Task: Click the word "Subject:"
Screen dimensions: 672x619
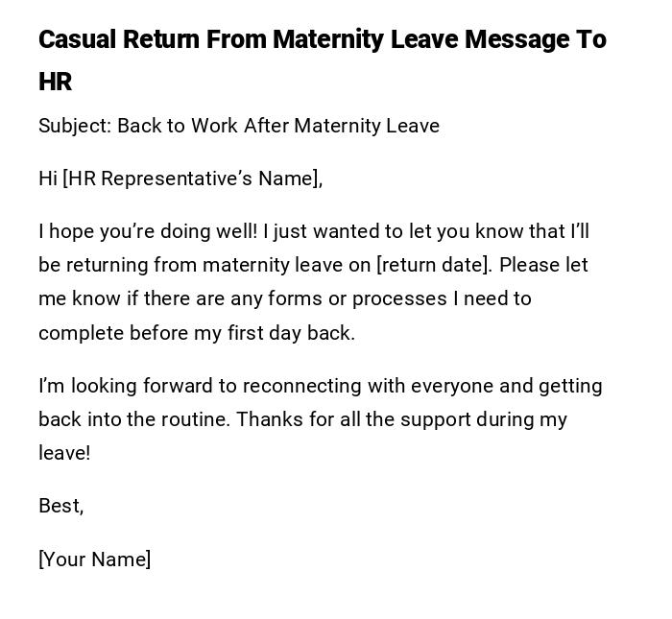Action: point(75,126)
